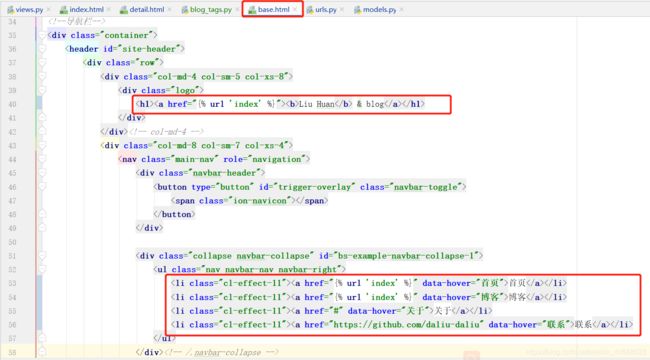
Task: Close the blog_tags.py tab
Action: (x=237, y=10)
